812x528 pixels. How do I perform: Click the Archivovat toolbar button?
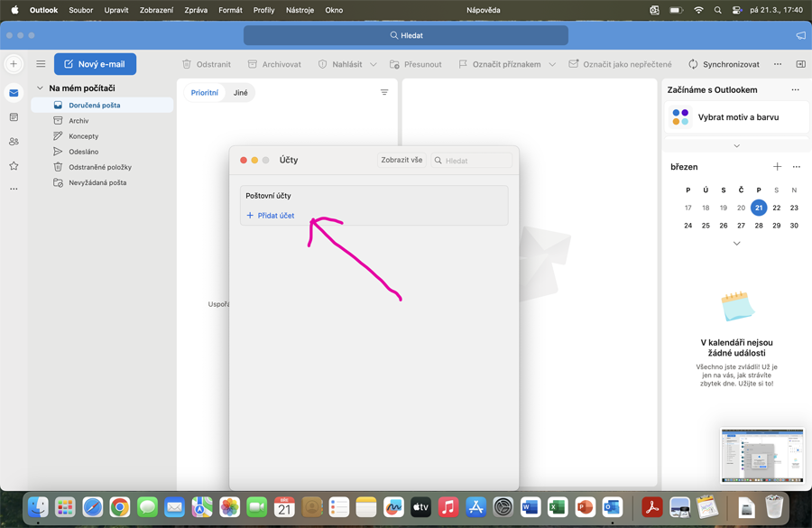(274, 64)
